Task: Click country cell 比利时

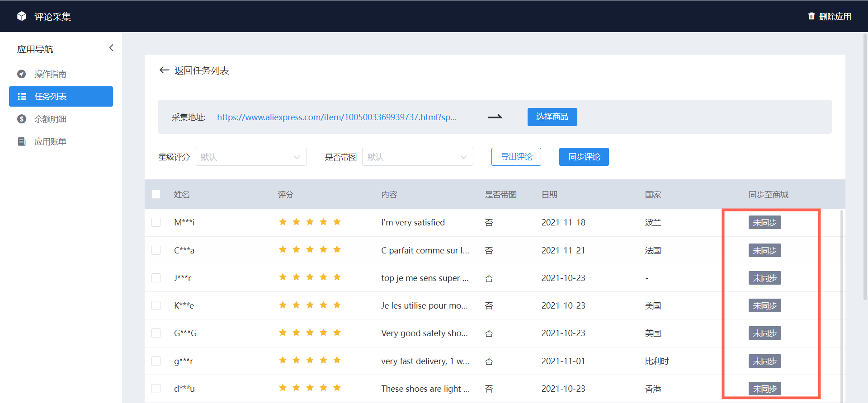Action: (656, 361)
